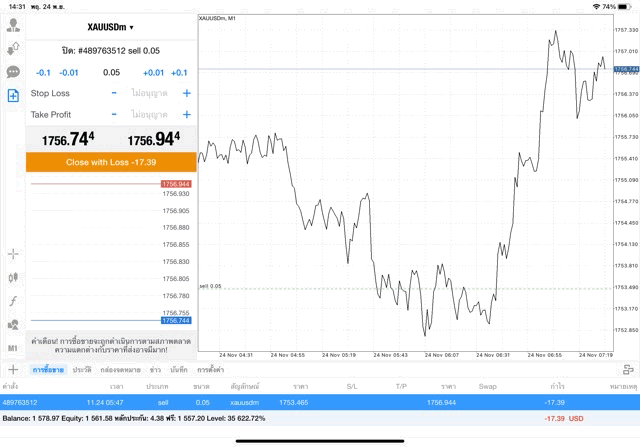Click the plus icon beside trade tabs

click(13, 370)
